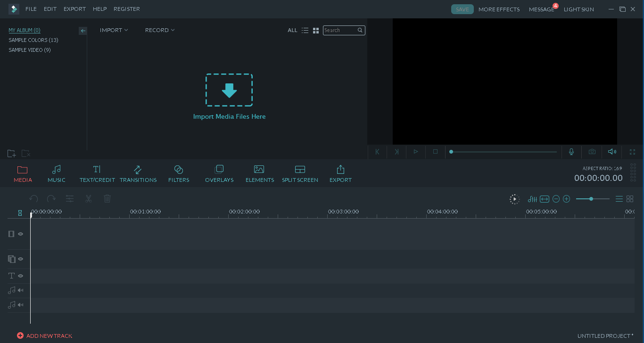The image size is (644, 343).
Task: Open the audio mixer
Action: tap(532, 199)
